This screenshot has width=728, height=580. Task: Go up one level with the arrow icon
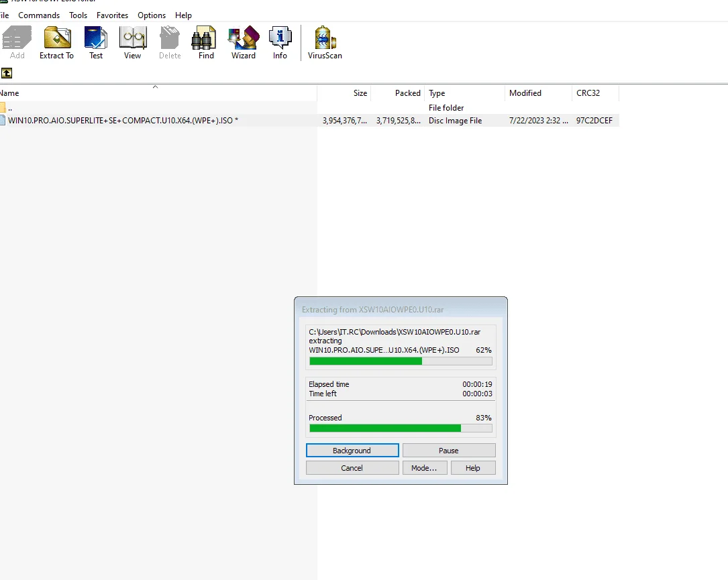coord(7,73)
